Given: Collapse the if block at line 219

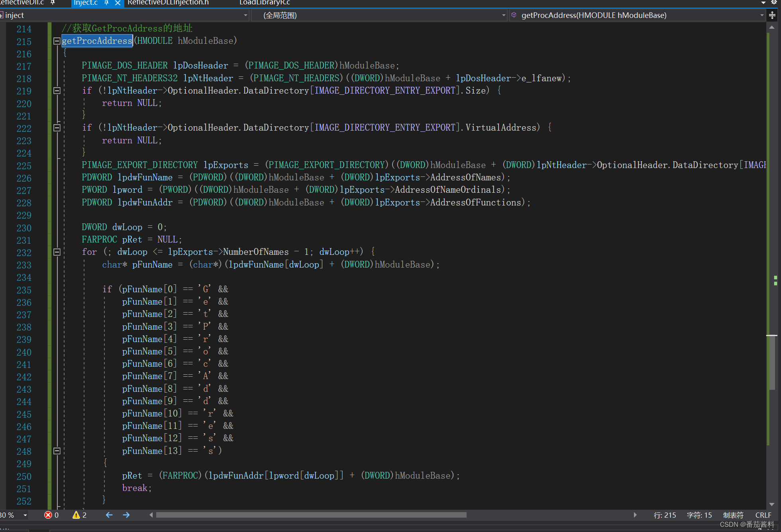Looking at the screenshot, I should [x=57, y=91].
